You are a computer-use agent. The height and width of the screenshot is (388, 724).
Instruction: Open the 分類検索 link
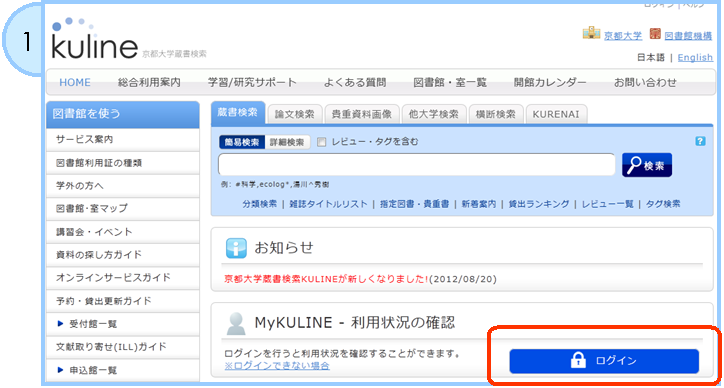point(259,204)
